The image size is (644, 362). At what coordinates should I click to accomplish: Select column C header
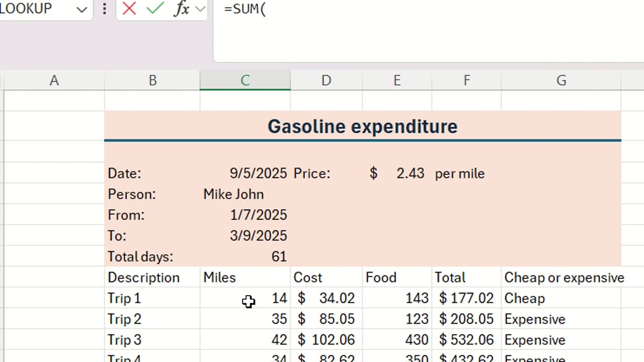[245, 80]
